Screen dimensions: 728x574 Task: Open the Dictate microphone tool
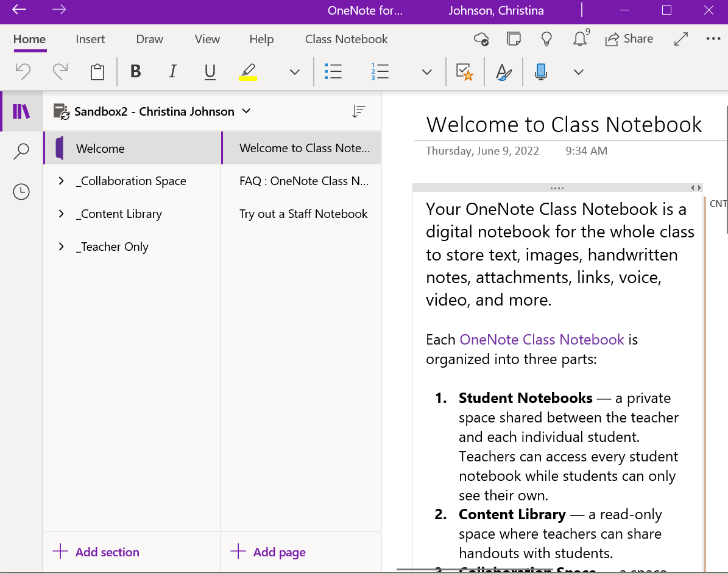point(540,72)
